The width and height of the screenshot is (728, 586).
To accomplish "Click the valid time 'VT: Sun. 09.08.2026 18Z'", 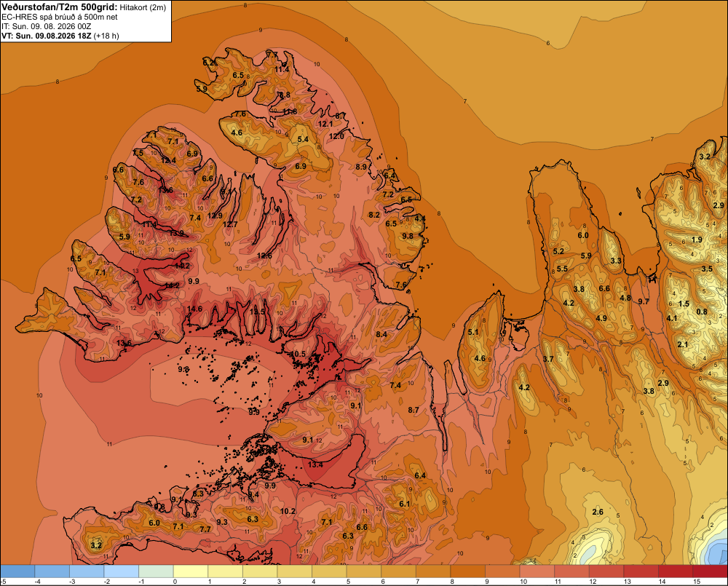I will coord(47,36).
